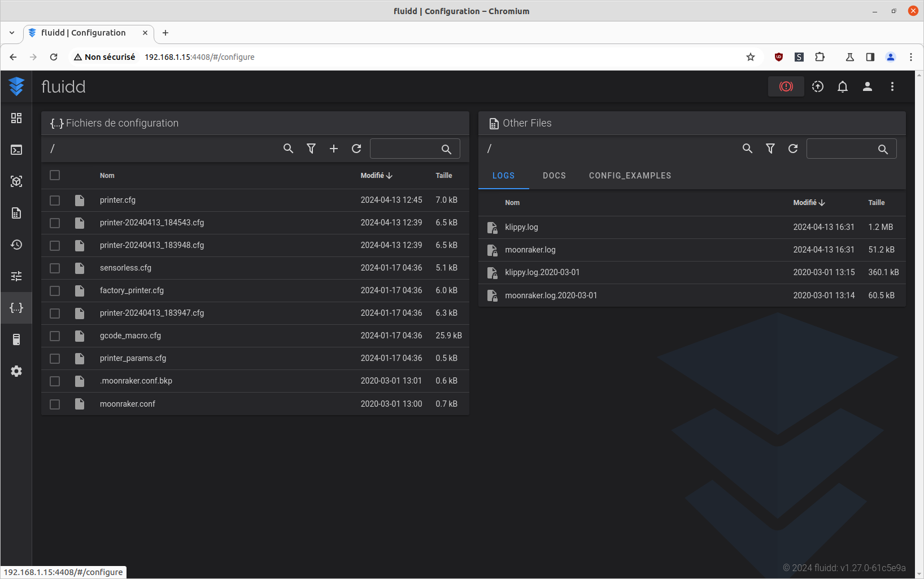Open the Chromium extensions puzzle icon
The image size is (924, 579).
click(x=820, y=57)
